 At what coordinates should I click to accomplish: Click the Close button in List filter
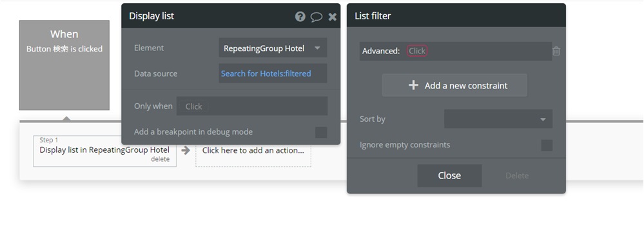click(449, 176)
